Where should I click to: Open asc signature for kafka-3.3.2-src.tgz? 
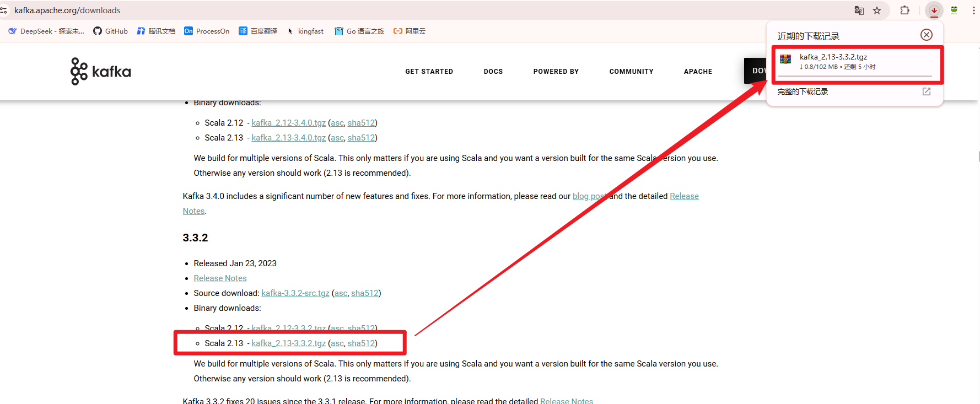click(341, 293)
